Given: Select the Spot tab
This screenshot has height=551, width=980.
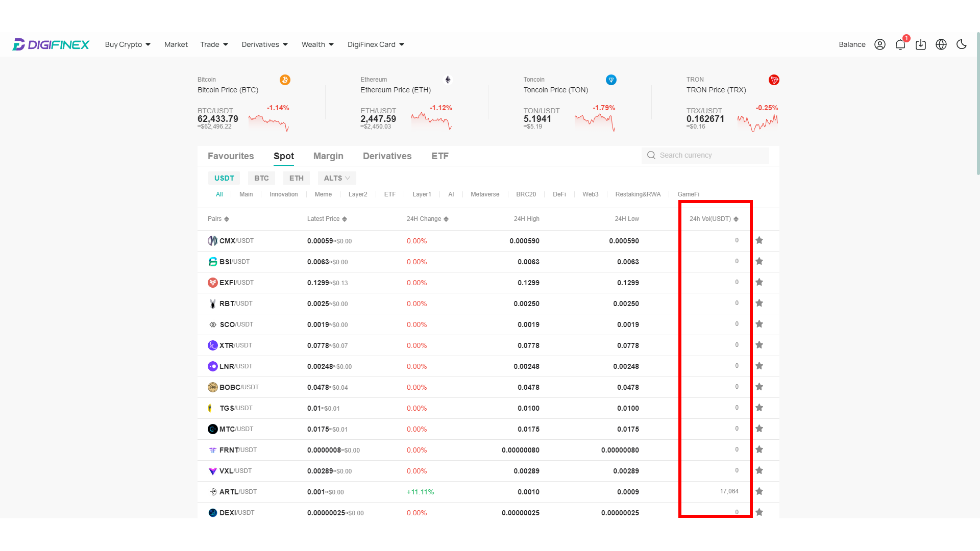Looking at the screenshot, I should click(x=284, y=156).
